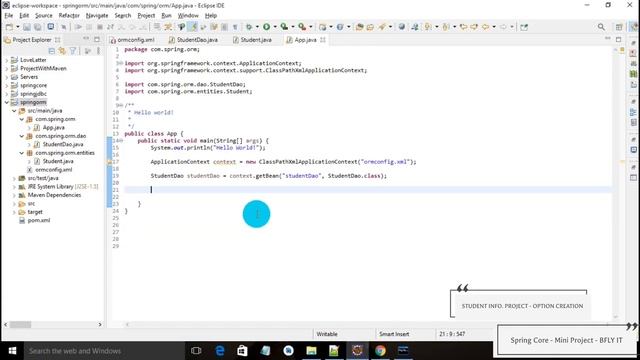This screenshot has width=640, height=360.
Task: Open Task View on the taskbar
Action: [196, 351]
